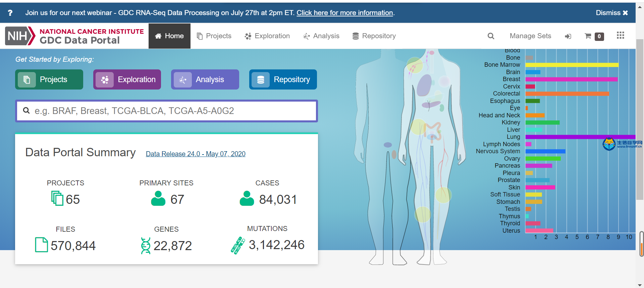Click the genes count 22,872
644x288 pixels.
[173, 246]
